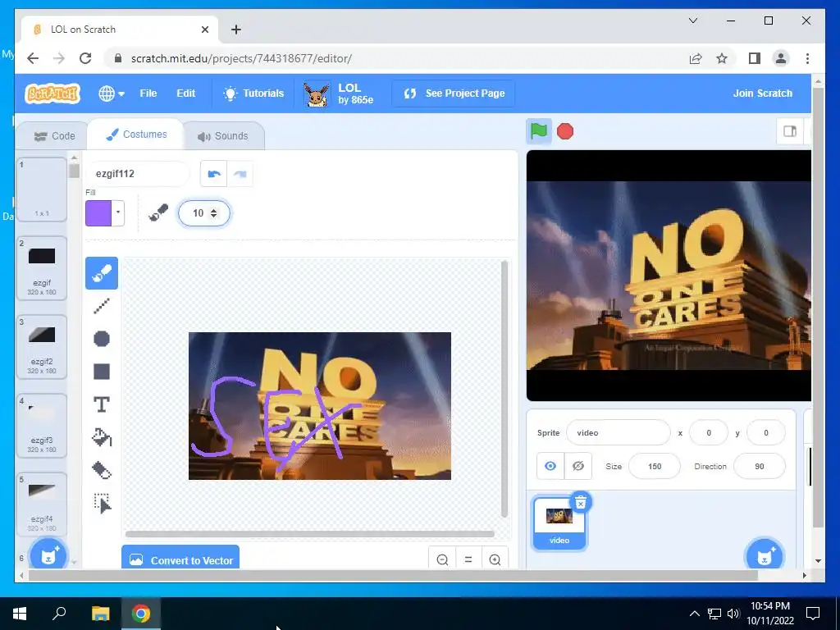Image resolution: width=840 pixels, height=630 pixels.
Task: Switch to the Costumes tab
Action: coord(137,135)
